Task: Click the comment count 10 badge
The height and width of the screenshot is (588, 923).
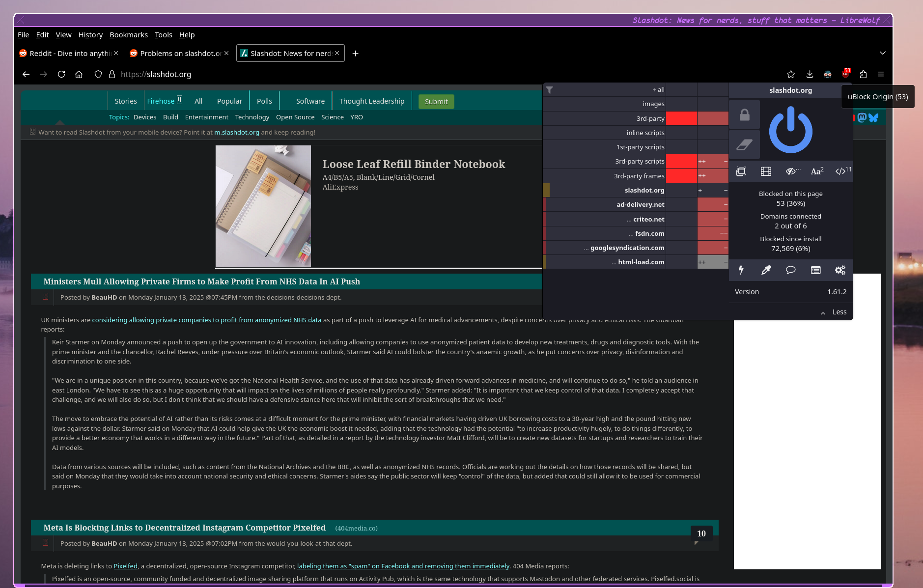Action: [701, 533]
